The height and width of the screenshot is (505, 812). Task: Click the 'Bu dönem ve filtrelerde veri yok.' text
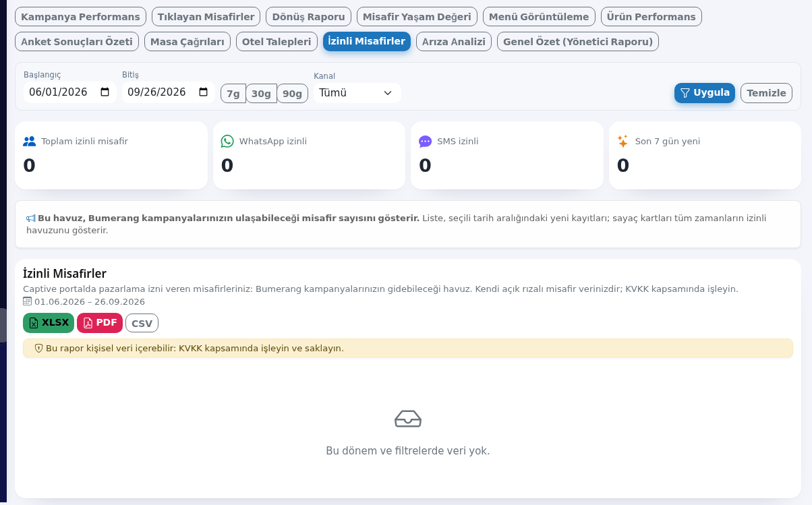click(x=408, y=450)
